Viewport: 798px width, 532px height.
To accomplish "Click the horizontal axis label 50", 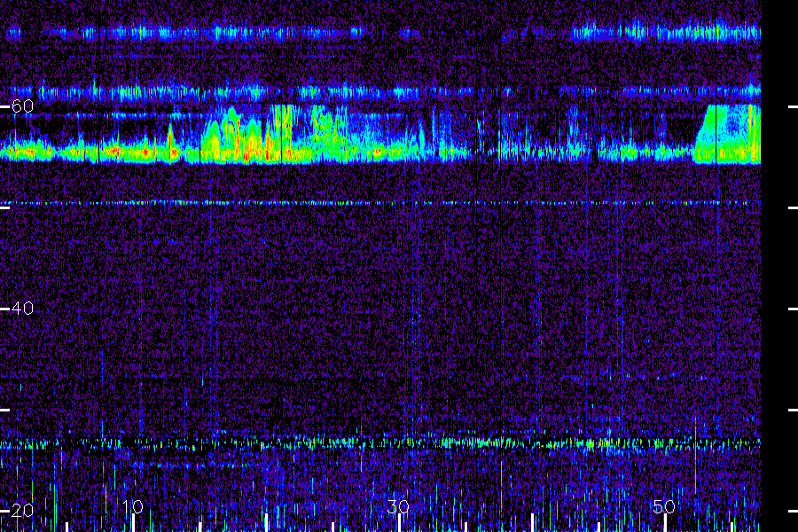I will click(x=665, y=506).
